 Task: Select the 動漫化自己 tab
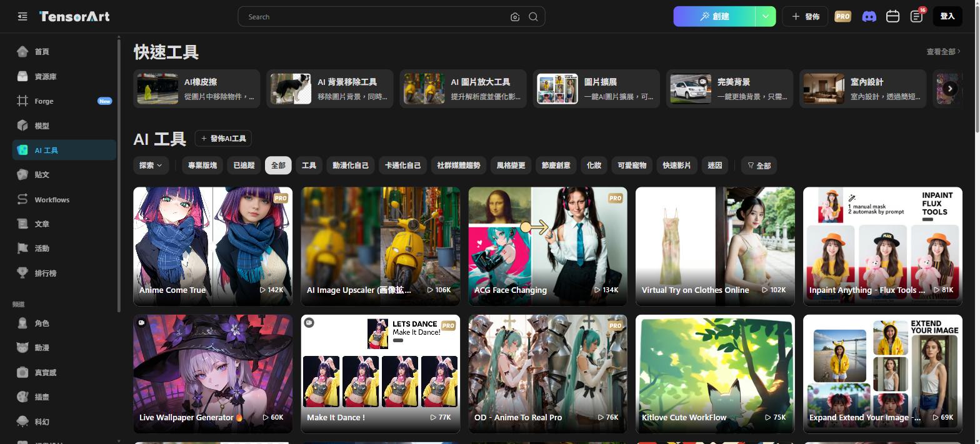(350, 165)
